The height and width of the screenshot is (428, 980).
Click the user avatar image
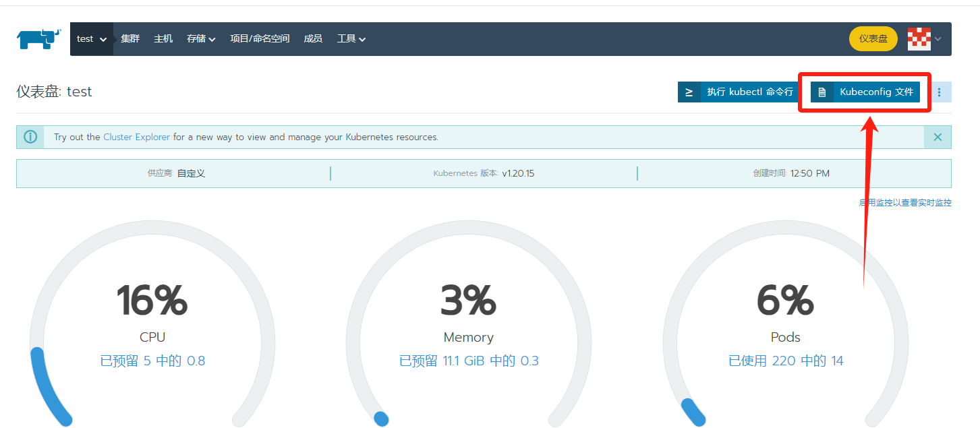pyautogui.click(x=919, y=39)
